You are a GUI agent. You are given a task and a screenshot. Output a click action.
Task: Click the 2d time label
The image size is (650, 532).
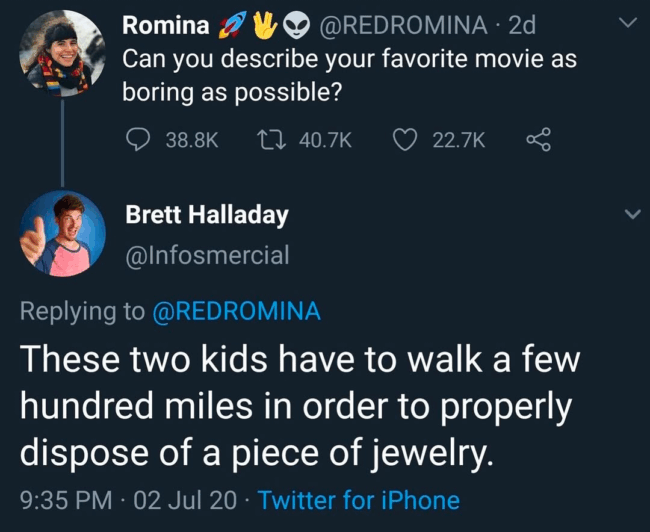[522, 25]
